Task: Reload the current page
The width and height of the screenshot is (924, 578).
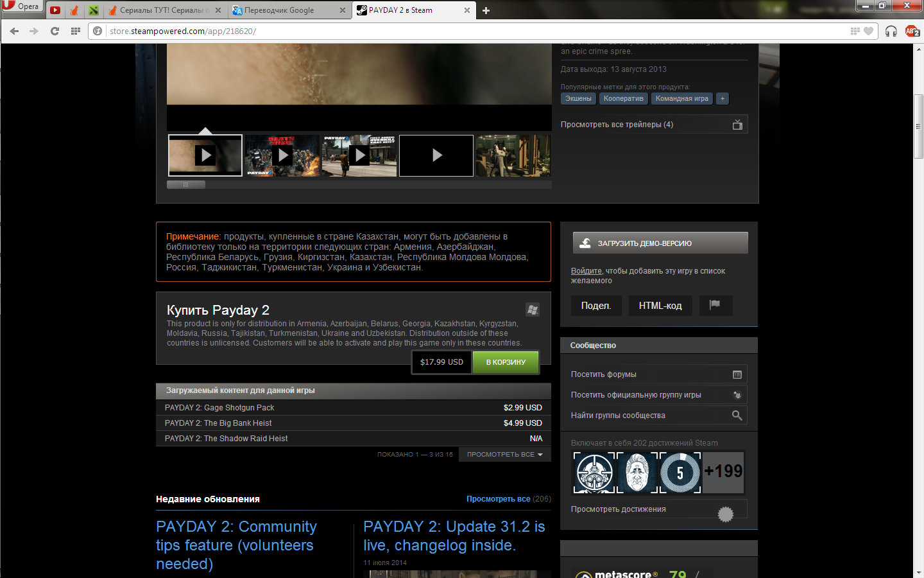Action: [x=55, y=31]
